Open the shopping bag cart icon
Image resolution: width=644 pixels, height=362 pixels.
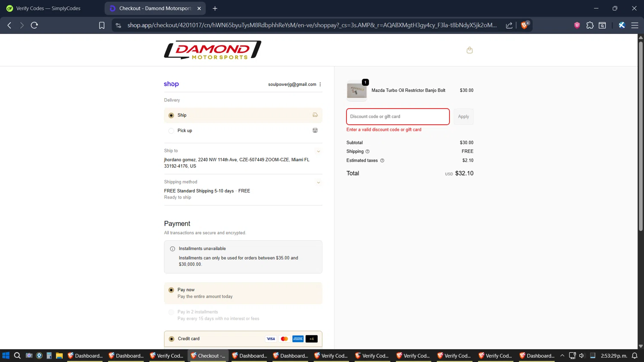[470, 50]
